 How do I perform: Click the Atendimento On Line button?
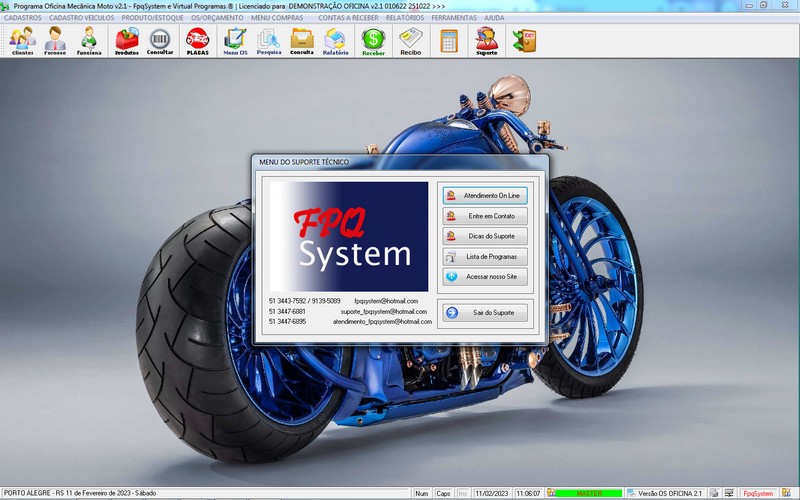(x=485, y=195)
